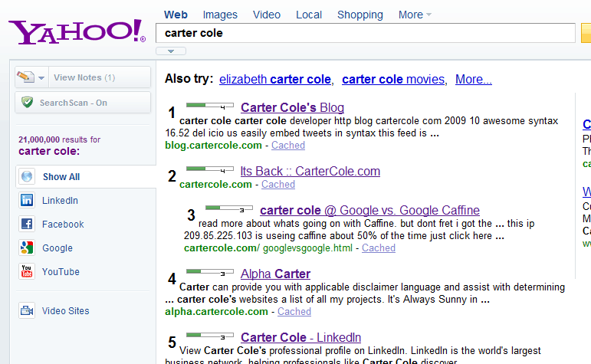The image size is (591, 364).
Task: Click the YouTube icon in sidebar
Action: 28,272
